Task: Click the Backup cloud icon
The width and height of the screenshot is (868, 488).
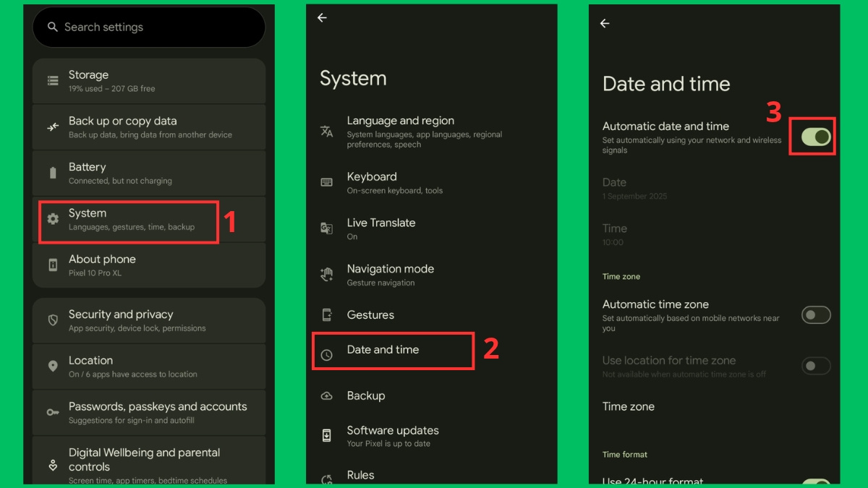Action: (327, 396)
